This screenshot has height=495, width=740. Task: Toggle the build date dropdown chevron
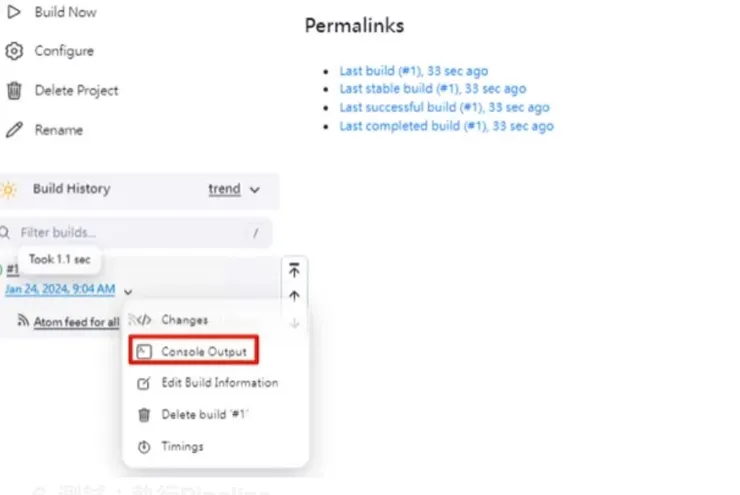(x=129, y=291)
